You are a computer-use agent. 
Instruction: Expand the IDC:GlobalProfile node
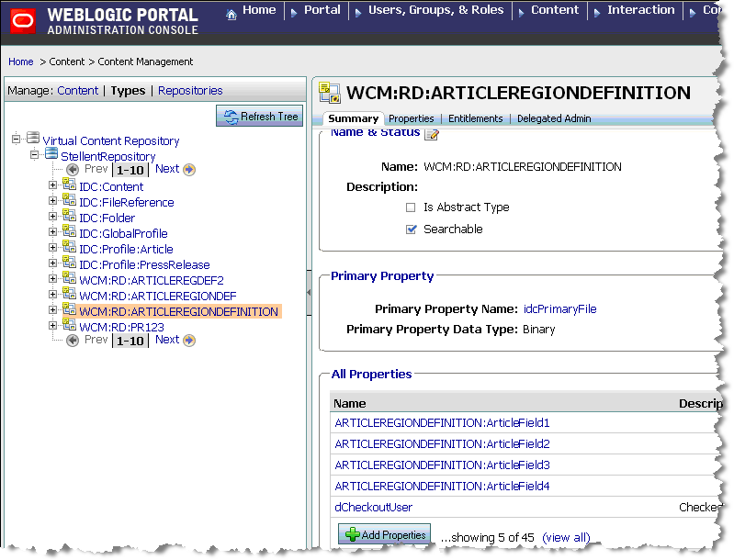(53, 232)
